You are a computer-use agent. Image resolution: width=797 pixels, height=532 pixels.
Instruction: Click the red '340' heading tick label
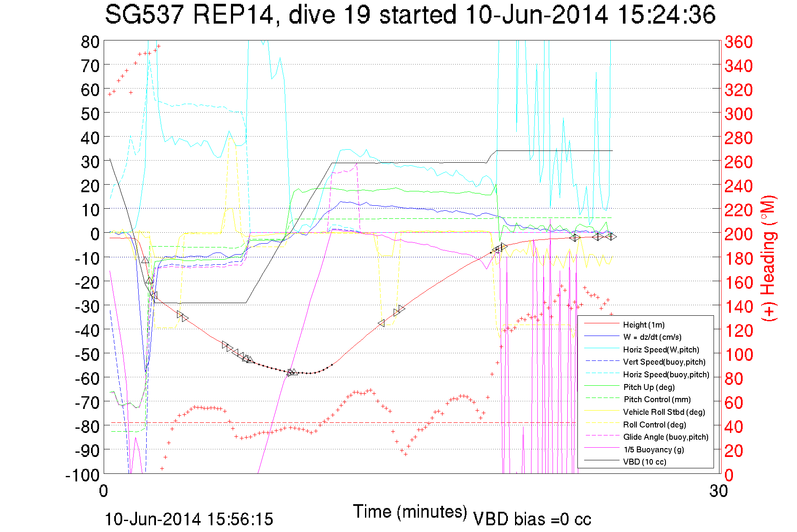pyautogui.click(x=738, y=66)
